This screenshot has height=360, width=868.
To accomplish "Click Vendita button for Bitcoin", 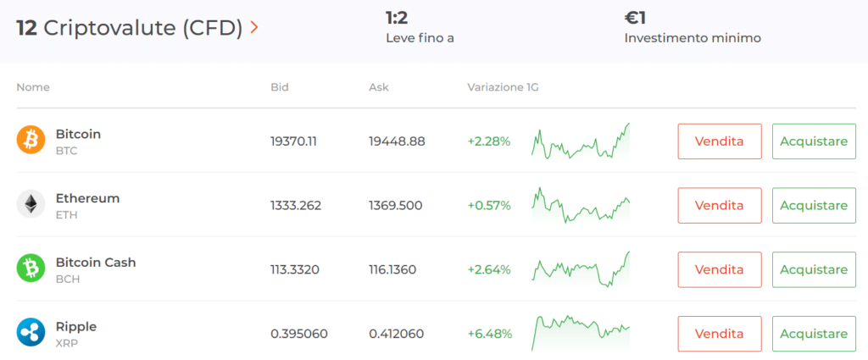I will tap(720, 141).
